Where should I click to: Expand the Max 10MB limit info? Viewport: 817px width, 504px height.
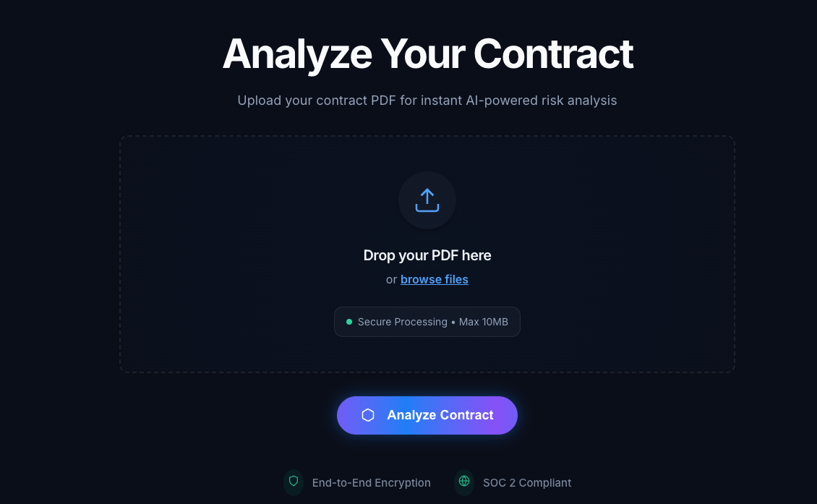[483, 321]
